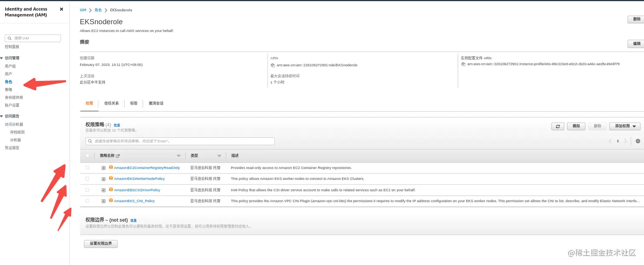Open 账户设置 in the sidebar
This screenshot has height=265, width=644.
click(12, 105)
